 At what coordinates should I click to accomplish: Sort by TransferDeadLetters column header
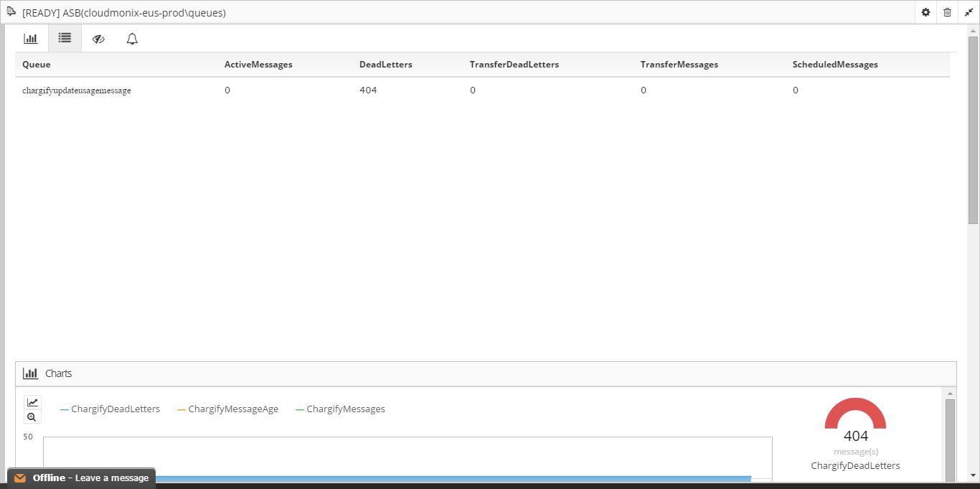click(514, 65)
